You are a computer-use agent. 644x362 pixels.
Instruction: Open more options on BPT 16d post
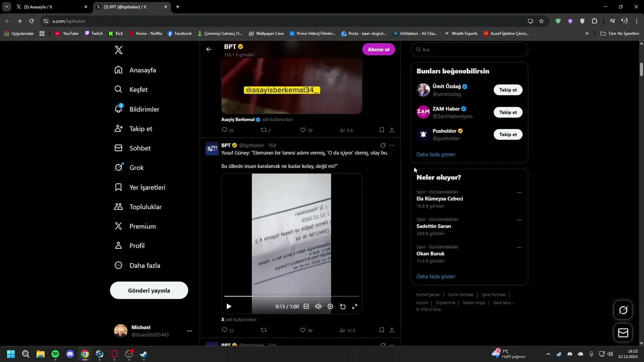[x=392, y=145]
